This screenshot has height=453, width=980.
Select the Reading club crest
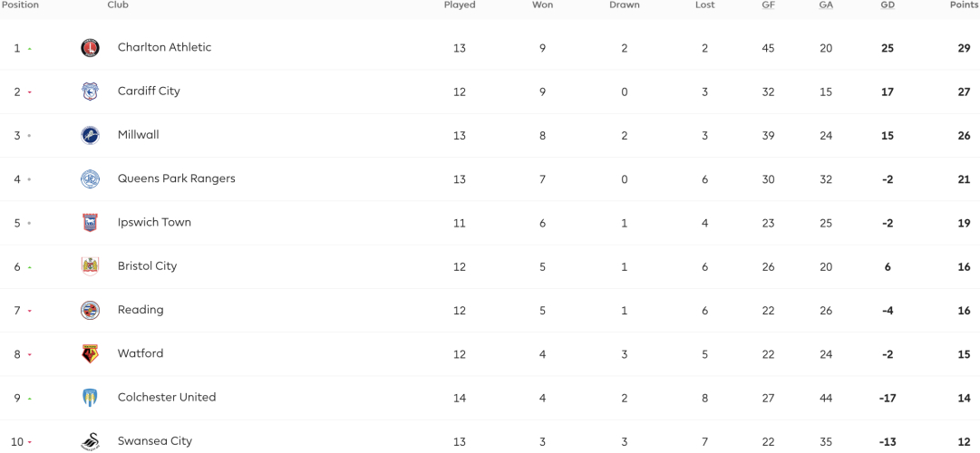tap(90, 310)
